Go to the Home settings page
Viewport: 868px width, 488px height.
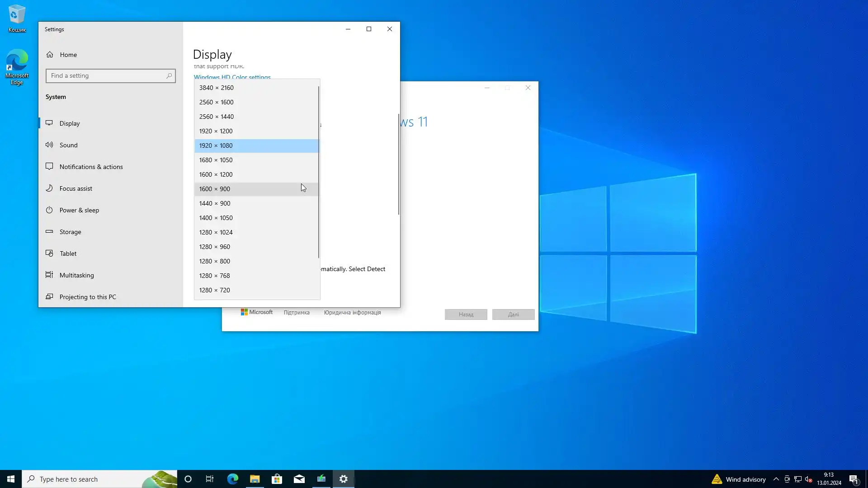(x=68, y=55)
